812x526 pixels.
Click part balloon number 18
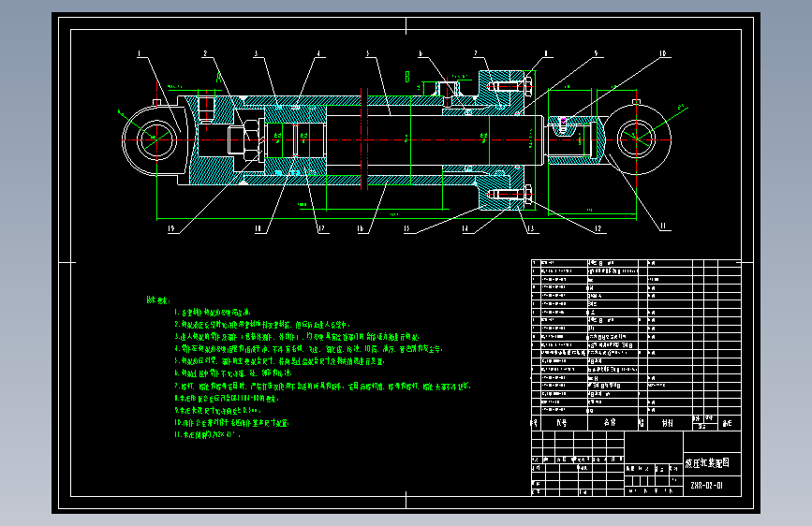point(258,228)
